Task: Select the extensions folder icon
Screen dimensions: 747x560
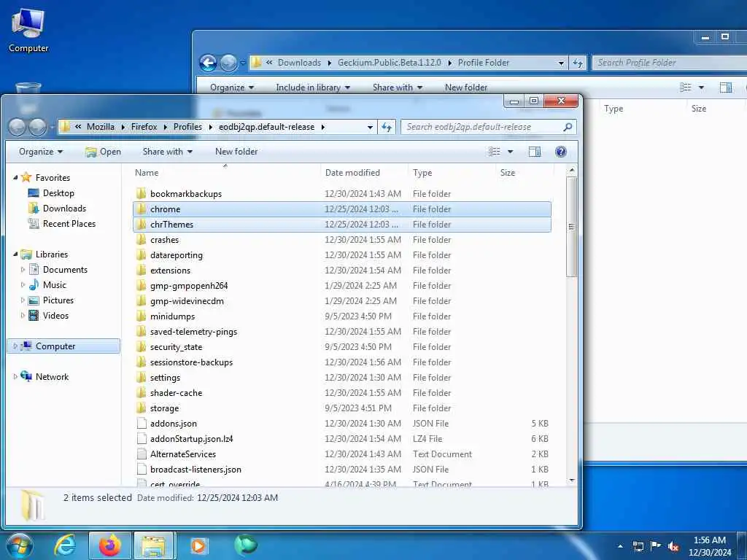Action: [x=141, y=270]
